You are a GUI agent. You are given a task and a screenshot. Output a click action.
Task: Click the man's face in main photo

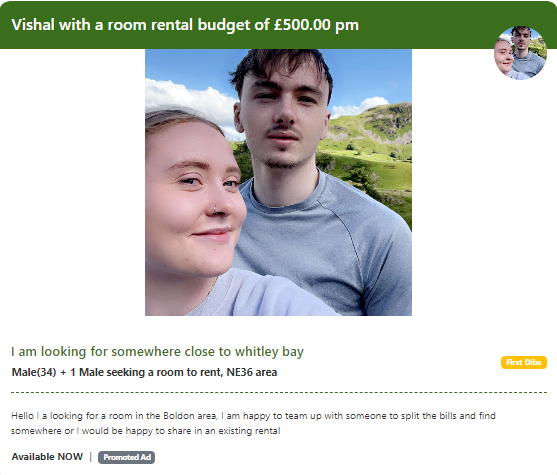coord(281,119)
